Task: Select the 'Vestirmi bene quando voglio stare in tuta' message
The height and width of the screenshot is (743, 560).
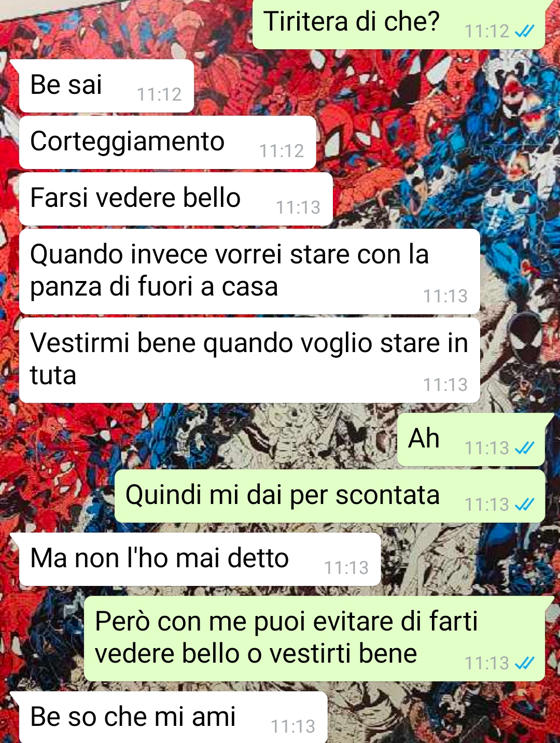Action: tap(249, 360)
